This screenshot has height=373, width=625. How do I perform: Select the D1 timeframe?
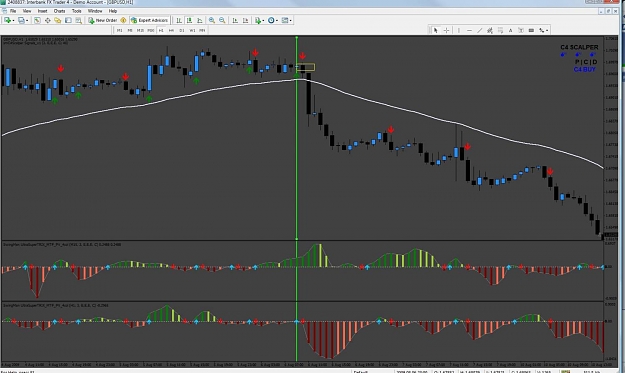pos(182,30)
